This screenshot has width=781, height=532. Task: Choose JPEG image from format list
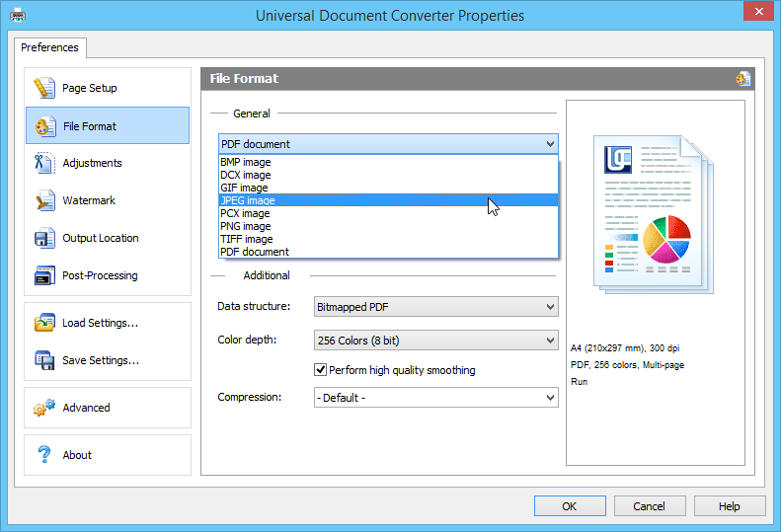pyautogui.click(x=388, y=200)
